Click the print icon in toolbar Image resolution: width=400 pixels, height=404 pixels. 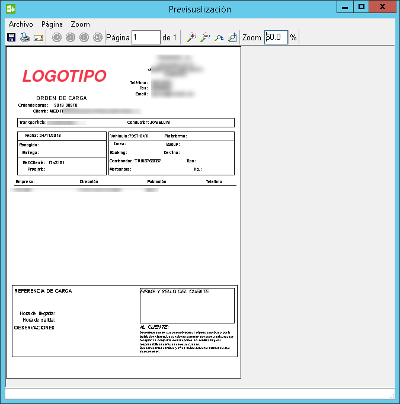[x=25, y=37]
